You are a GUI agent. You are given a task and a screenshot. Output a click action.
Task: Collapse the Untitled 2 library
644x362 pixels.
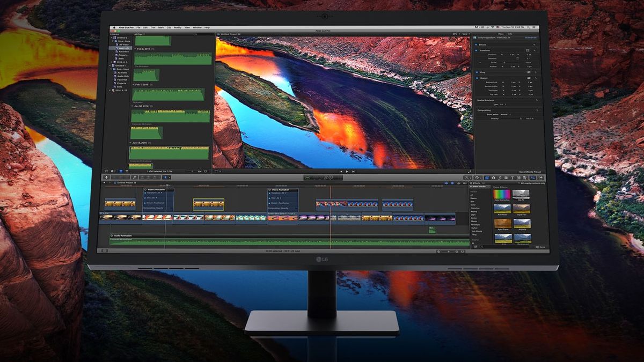click(111, 38)
